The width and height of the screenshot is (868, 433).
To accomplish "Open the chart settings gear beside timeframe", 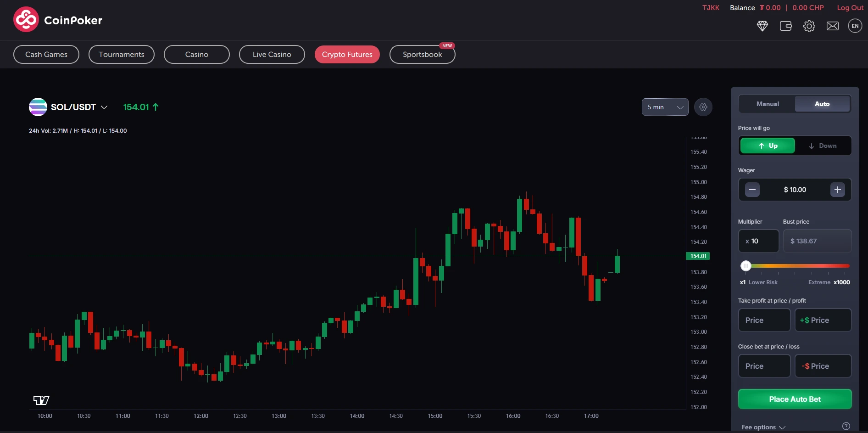I will (703, 107).
